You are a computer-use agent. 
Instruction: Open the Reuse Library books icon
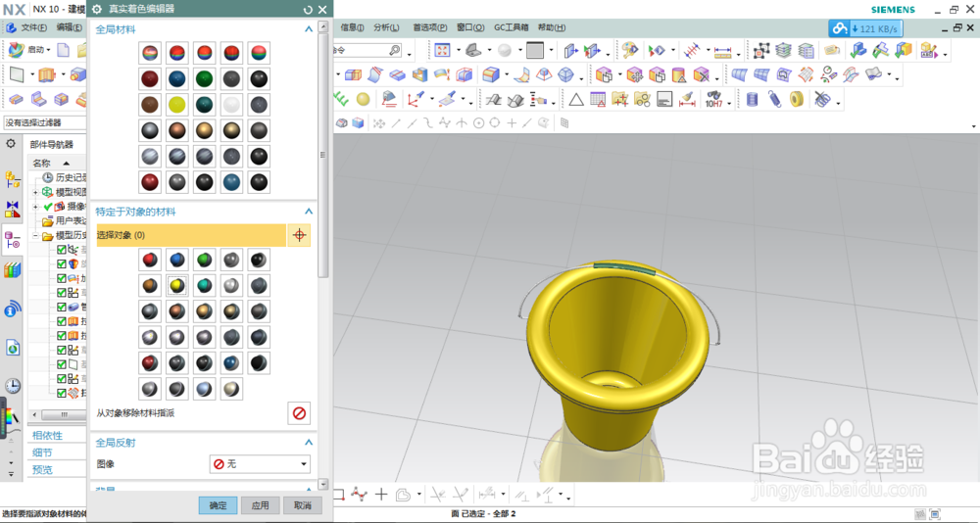pyautogui.click(x=13, y=270)
